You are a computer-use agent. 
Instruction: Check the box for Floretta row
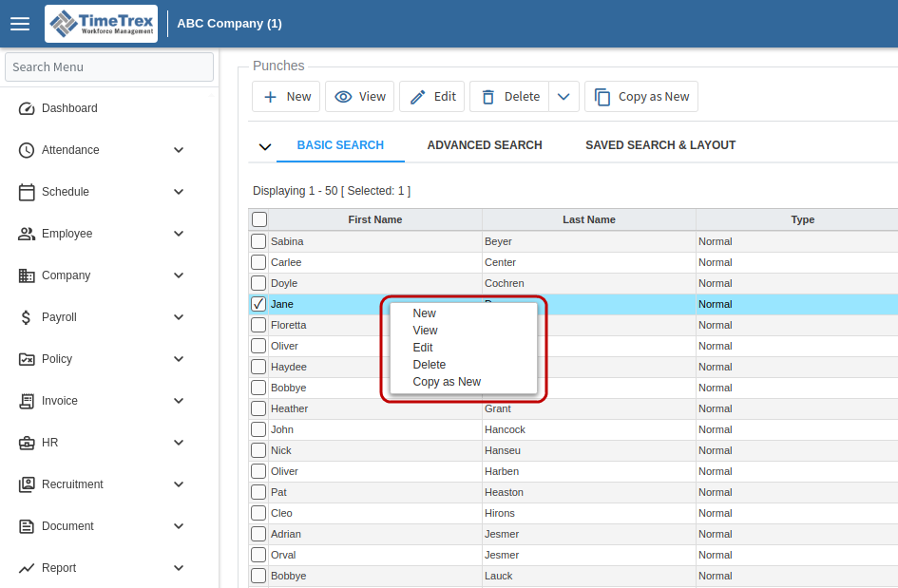pyautogui.click(x=258, y=325)
